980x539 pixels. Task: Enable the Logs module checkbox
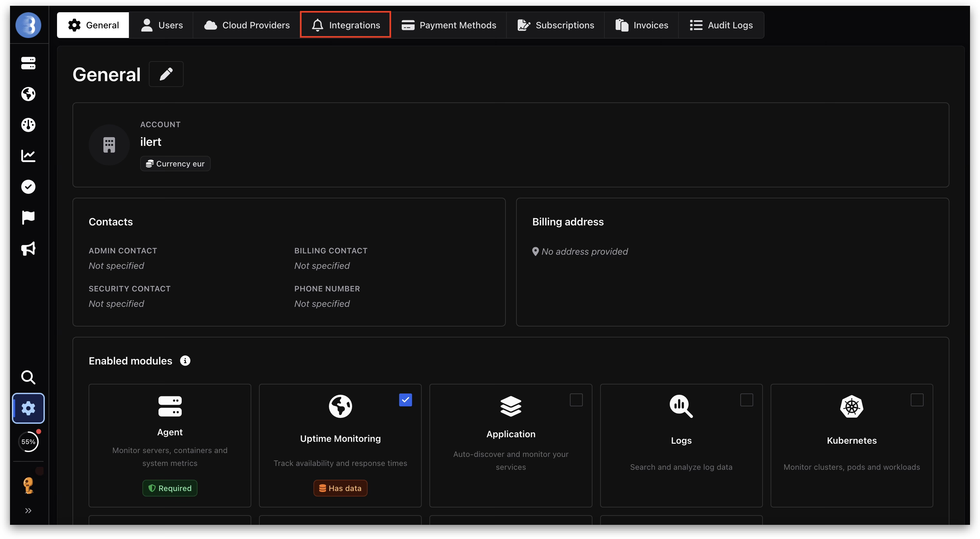pyautogui.click(x=746, y=400)
